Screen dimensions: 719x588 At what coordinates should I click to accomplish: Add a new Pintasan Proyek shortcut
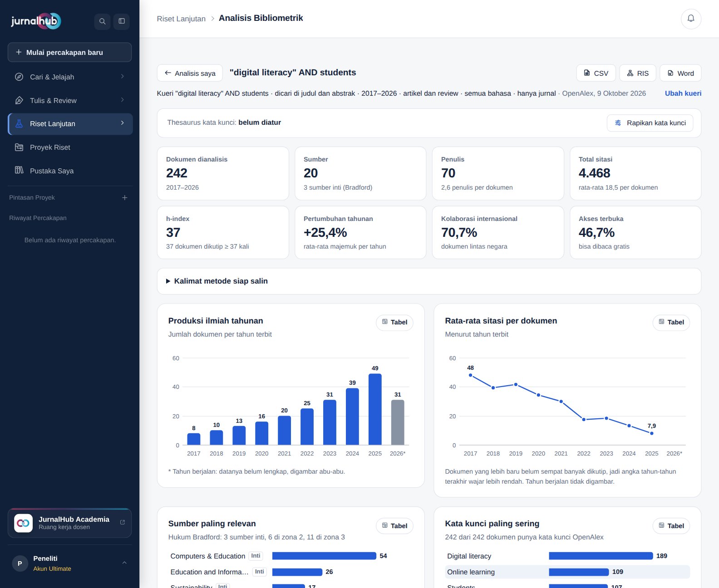(125, 198)
